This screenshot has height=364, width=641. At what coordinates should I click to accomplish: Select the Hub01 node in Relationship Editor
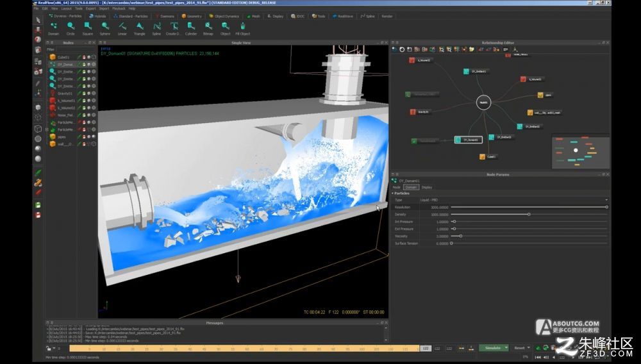483,103
